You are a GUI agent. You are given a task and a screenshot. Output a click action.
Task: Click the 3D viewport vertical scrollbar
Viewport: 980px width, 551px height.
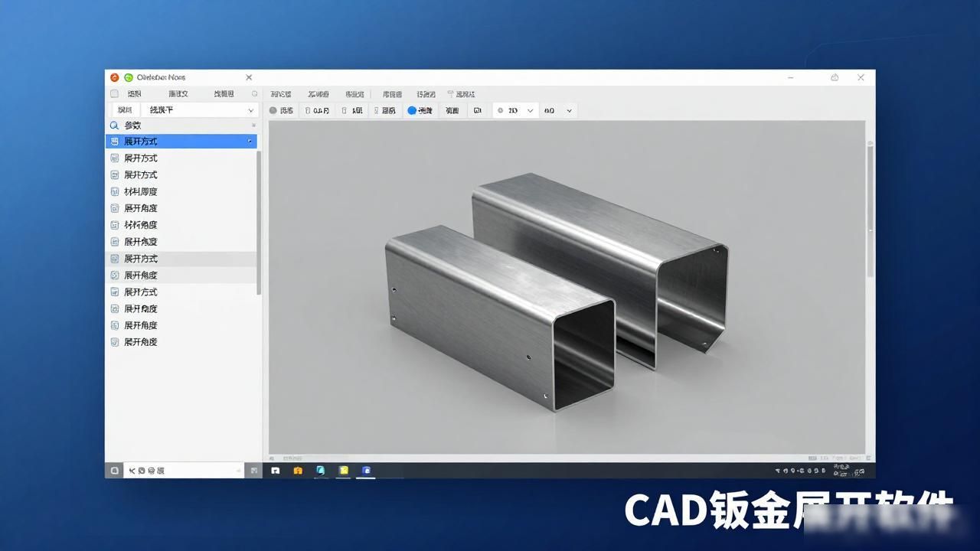tap(870, 210)
